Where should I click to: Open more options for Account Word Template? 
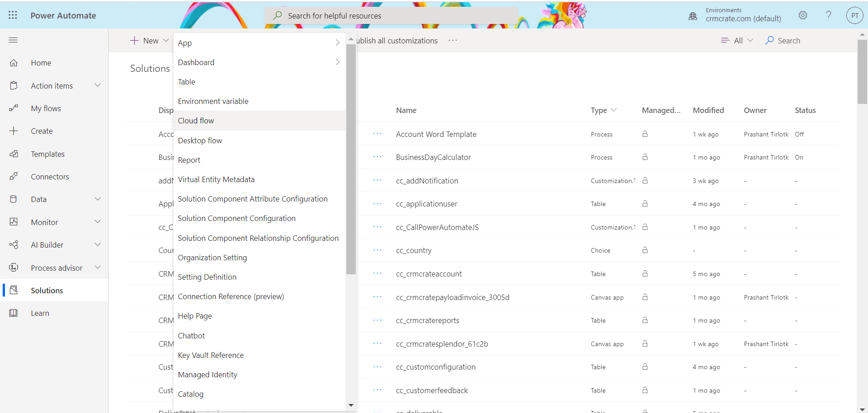point(377,134)
